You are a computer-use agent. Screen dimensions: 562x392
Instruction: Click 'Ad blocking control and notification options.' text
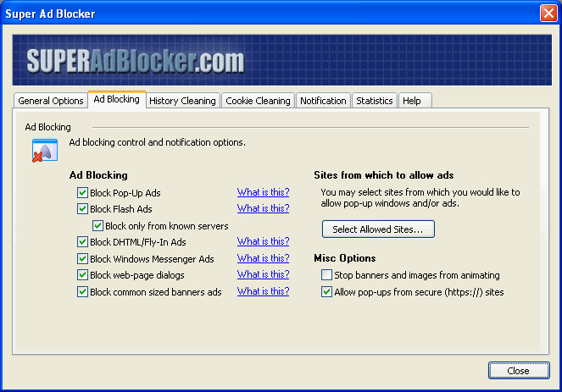(x=158, y=142)
